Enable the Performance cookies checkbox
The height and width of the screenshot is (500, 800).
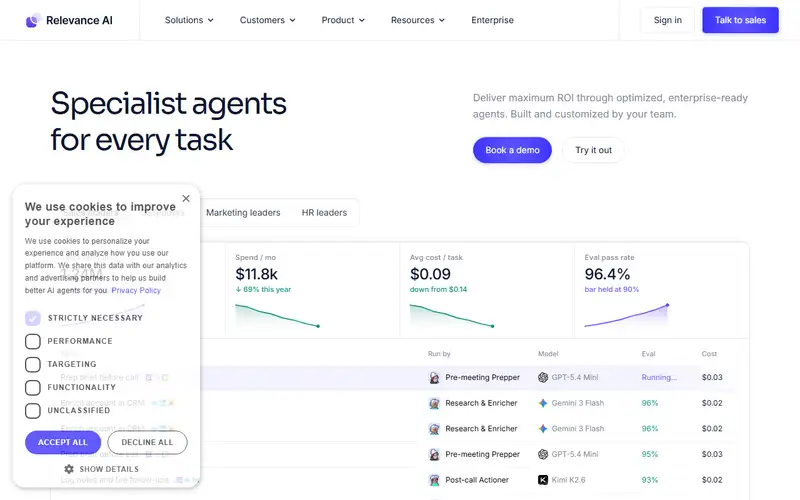(33, 341)
